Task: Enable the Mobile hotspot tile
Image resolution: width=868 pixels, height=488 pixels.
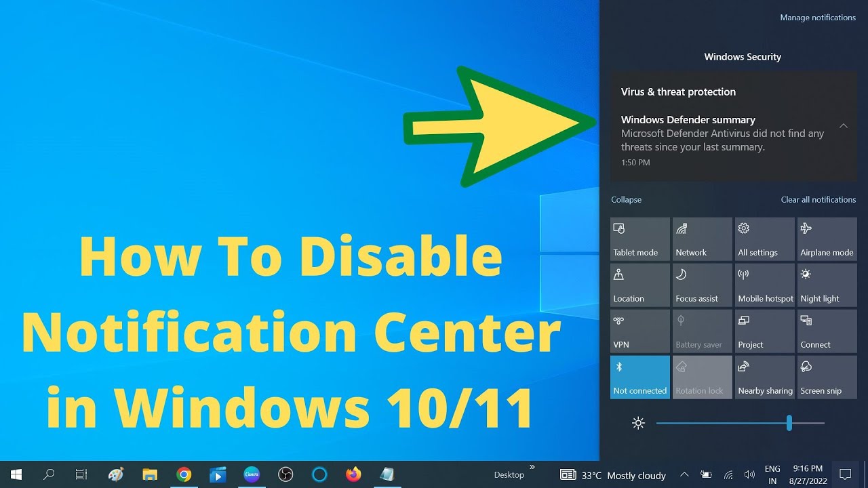Action: (764, 285)
